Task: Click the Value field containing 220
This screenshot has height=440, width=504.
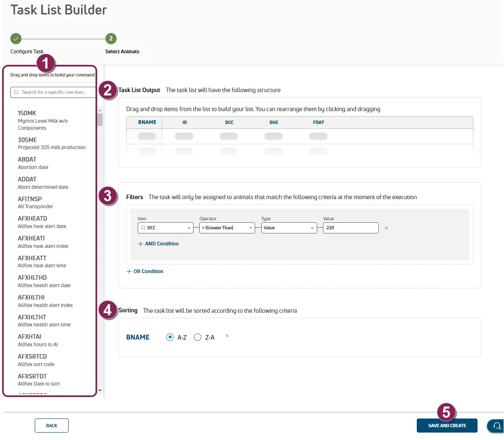Action: [x=351, y=228]
